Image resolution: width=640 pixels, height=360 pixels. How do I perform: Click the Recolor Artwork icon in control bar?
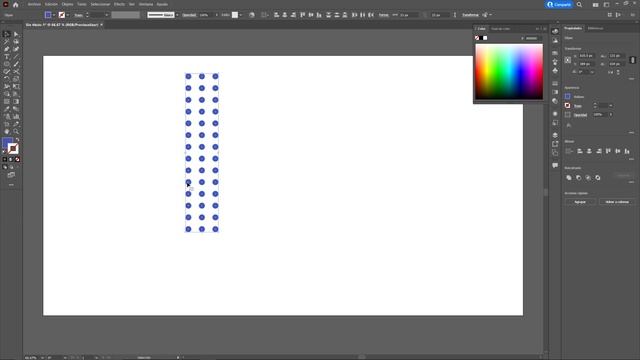pos(252,15)
